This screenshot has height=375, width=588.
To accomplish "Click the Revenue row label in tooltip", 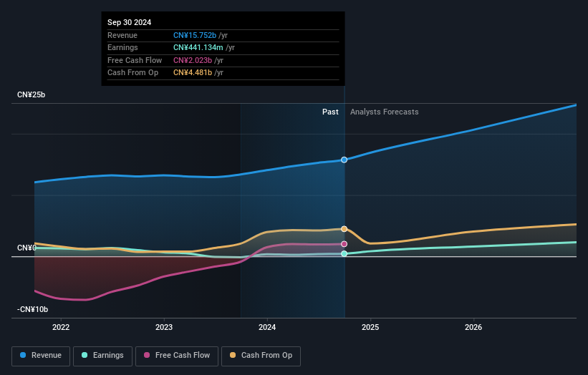I will pos(122,35).
